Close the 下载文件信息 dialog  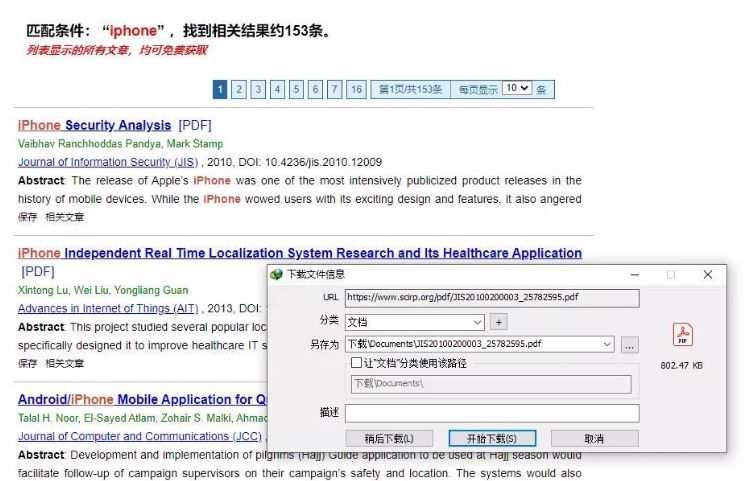pos(708,275)
